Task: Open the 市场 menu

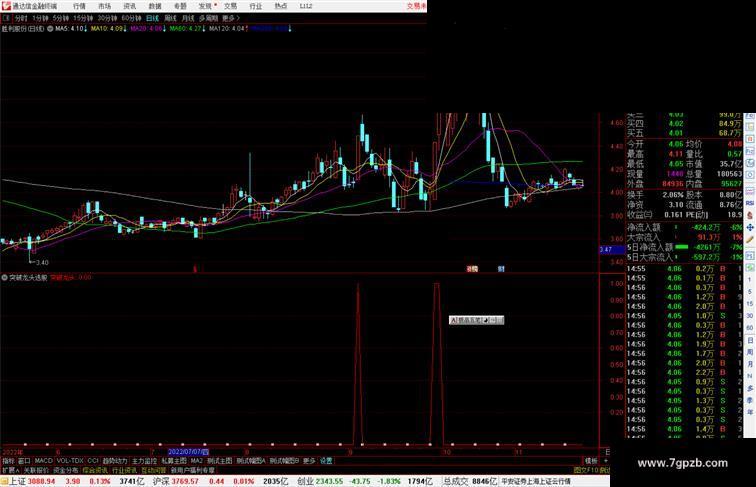Action: click(104, 6)
